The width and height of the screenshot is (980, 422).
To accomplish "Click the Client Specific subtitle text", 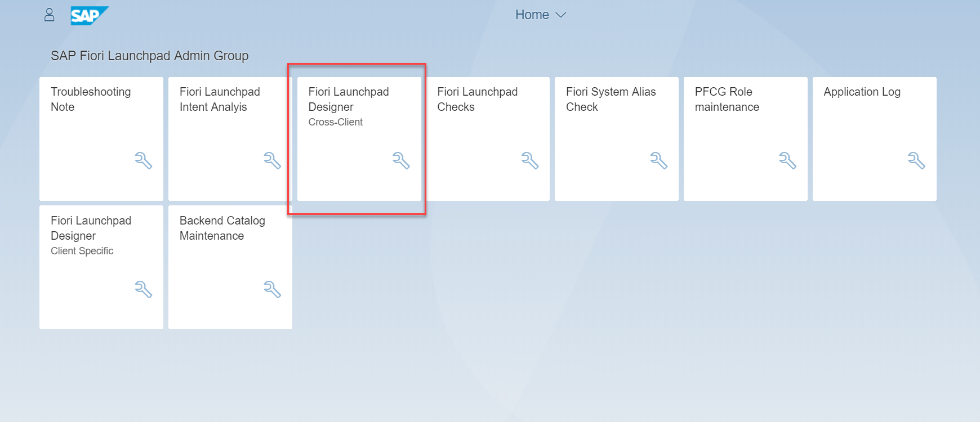I will tap(82, 251).
